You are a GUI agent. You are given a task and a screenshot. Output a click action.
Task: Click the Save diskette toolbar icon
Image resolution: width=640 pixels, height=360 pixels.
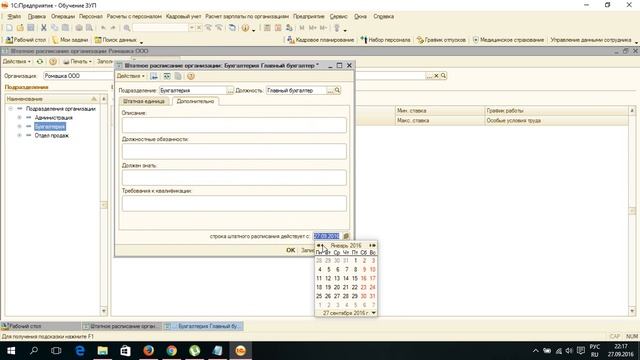[x=31, y=28]
